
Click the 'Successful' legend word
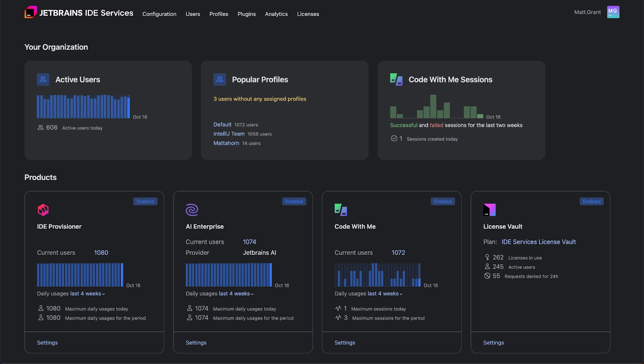coord(404,125)
